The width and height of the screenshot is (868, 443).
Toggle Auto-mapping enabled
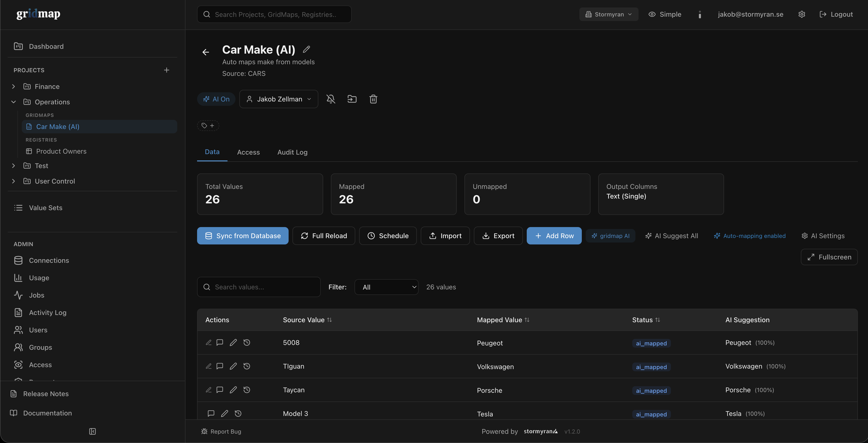(749, 236)
